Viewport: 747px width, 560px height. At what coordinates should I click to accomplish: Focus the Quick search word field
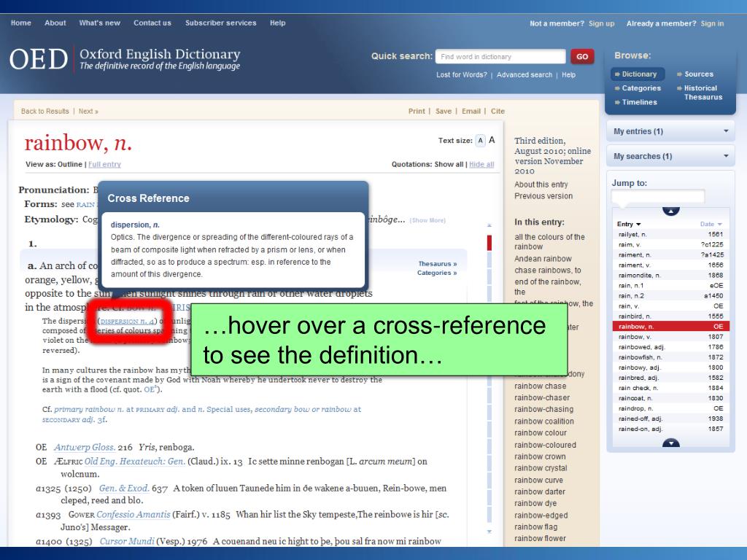(x=500, y=56)
